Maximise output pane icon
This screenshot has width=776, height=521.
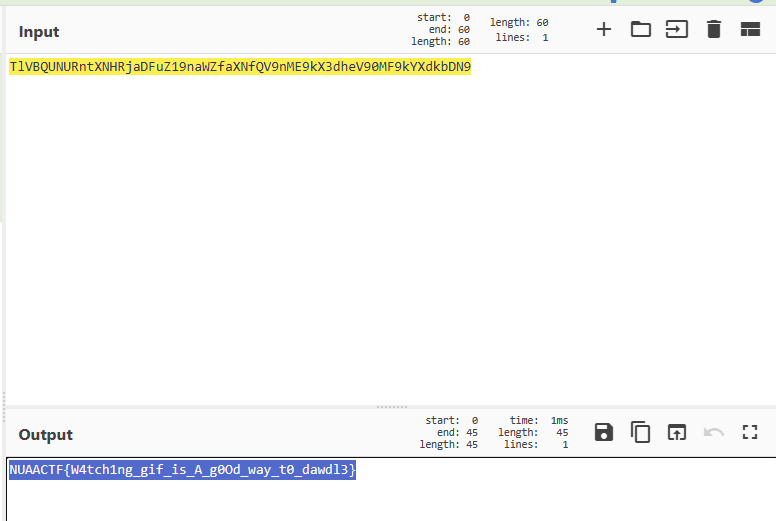750,432
